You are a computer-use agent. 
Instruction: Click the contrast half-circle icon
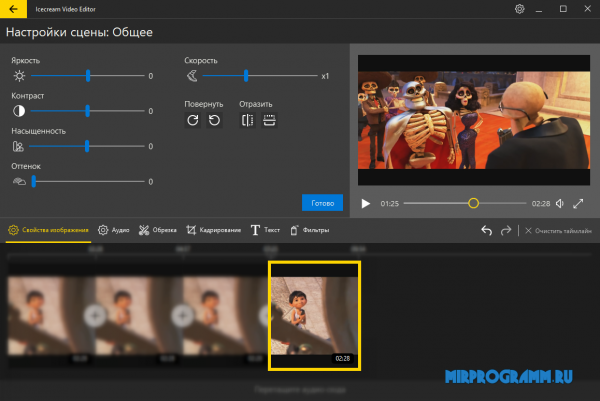[x=19, y=111]
